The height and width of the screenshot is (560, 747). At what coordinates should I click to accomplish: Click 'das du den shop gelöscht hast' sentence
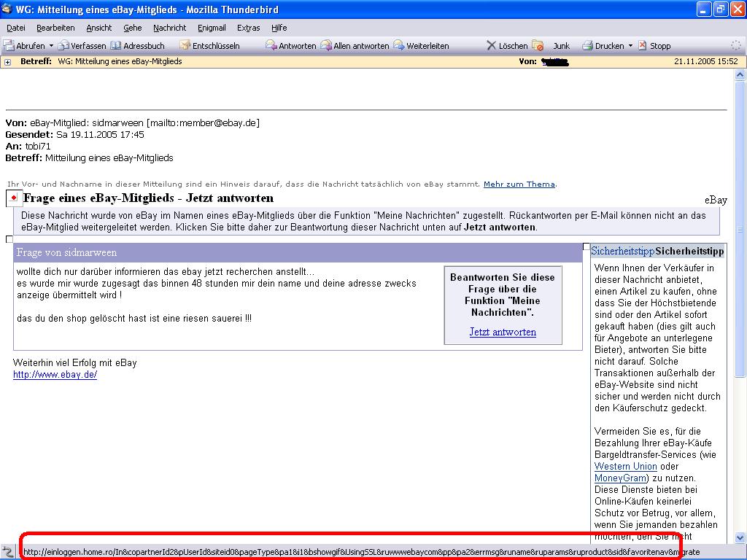click(134, 318)
